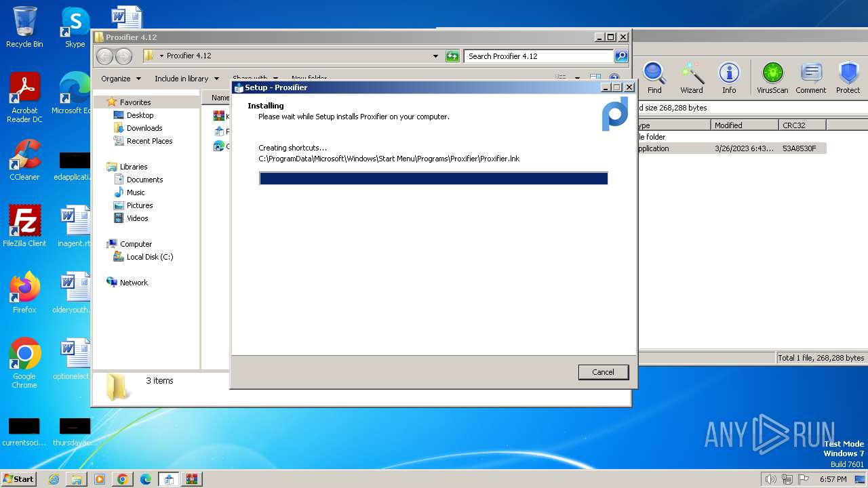
Task: Expand the address bar history dropdown
Action: (x=435, y=56)
